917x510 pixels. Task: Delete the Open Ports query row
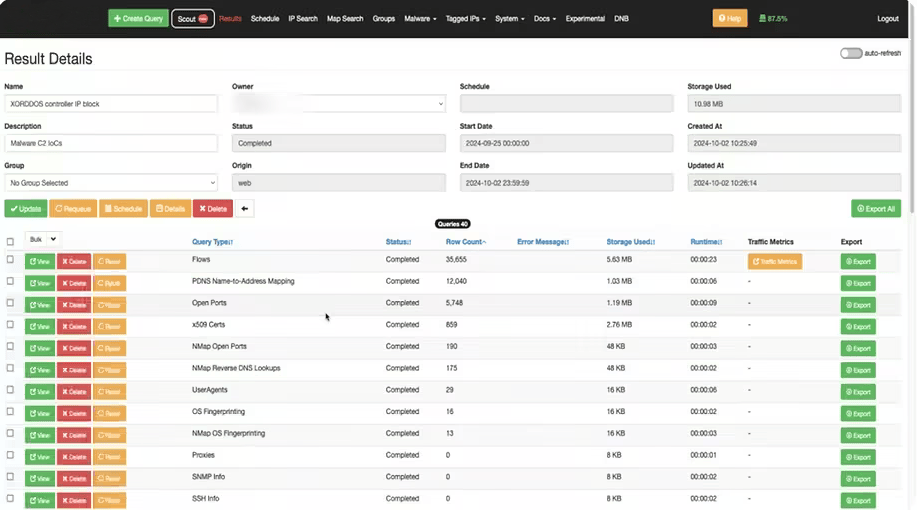point(73,304)
